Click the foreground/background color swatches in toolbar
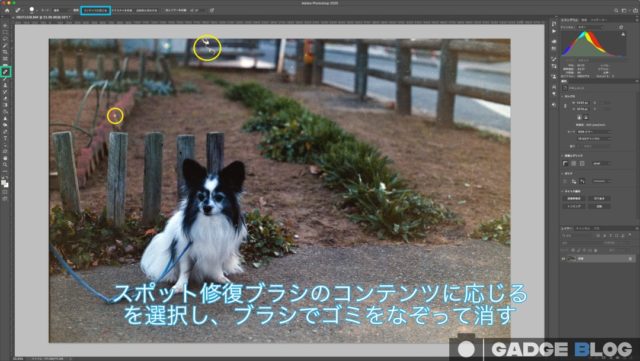This screenshot has width=640, height=361. tap(5, 183)
